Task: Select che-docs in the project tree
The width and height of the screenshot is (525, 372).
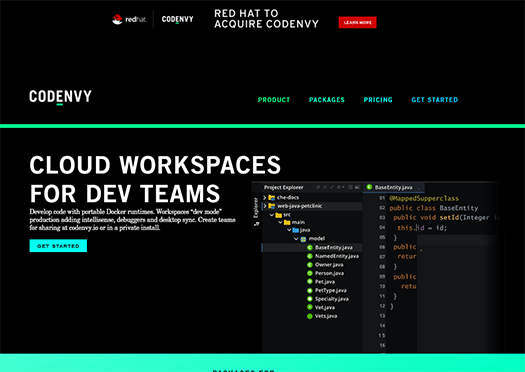Action: pyautogui.click(x=288, y=198)
